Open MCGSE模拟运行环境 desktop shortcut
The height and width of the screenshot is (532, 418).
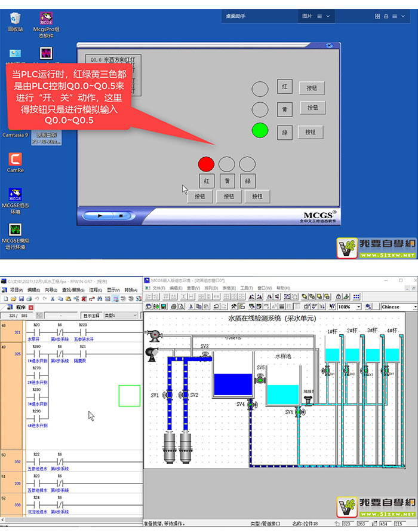[16, 237]
